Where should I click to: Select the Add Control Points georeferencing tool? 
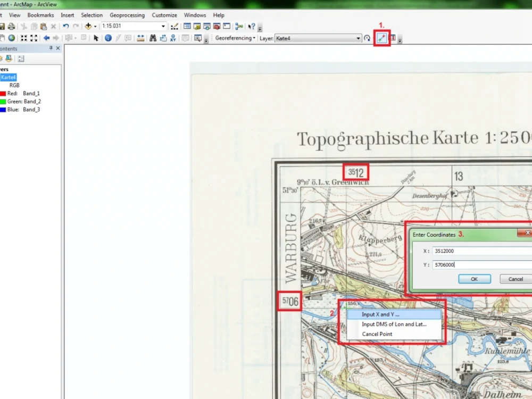pyautogui.click(x=381, y=38)
